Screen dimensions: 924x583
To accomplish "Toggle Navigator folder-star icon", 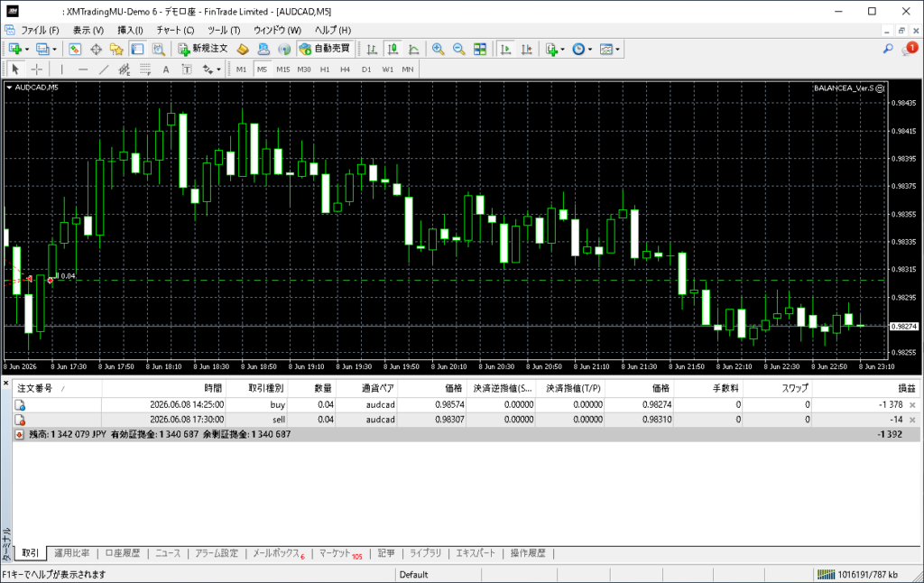I will [116, 49].
